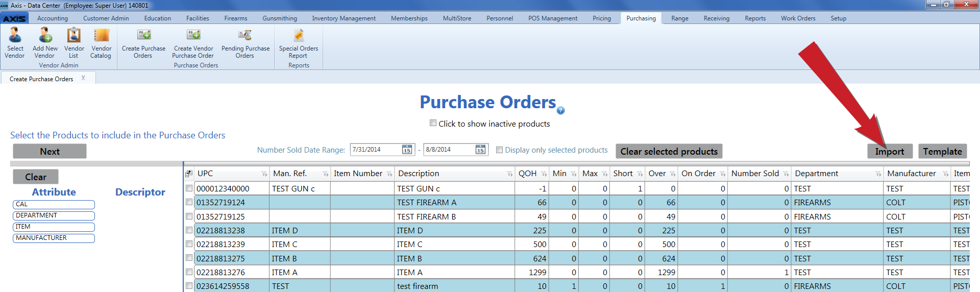This screenshot has width=980, height=292.
Task: Open filter on Item Number column
Action: 389,174
